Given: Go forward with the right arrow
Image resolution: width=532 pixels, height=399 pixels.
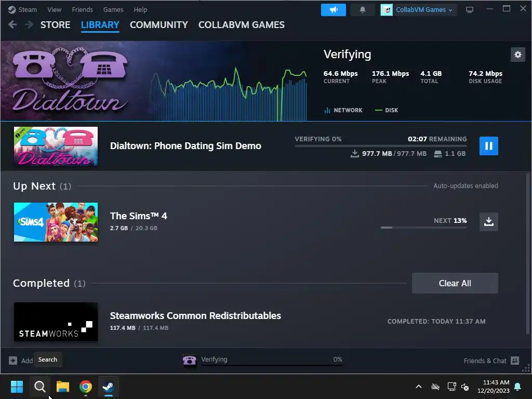Looking at the screenshot, I should (29, 24).
